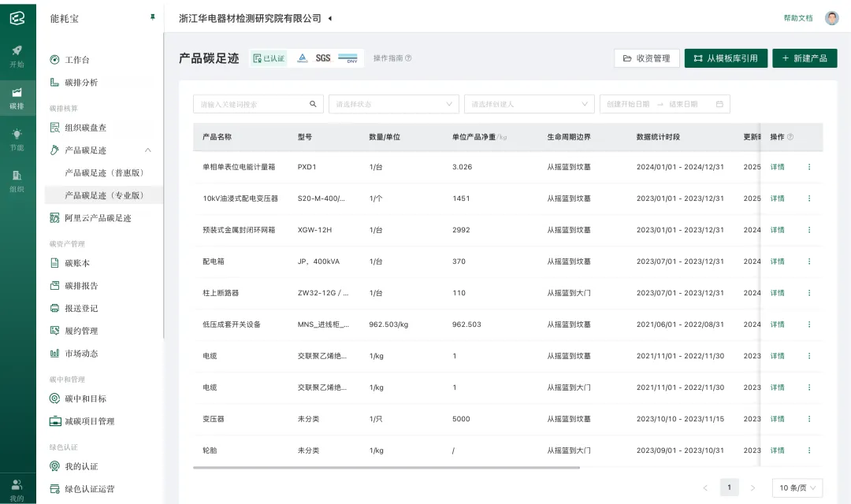Open the 帮助文档 link
This screenshot has height=504, width=851.
(797, 18)
